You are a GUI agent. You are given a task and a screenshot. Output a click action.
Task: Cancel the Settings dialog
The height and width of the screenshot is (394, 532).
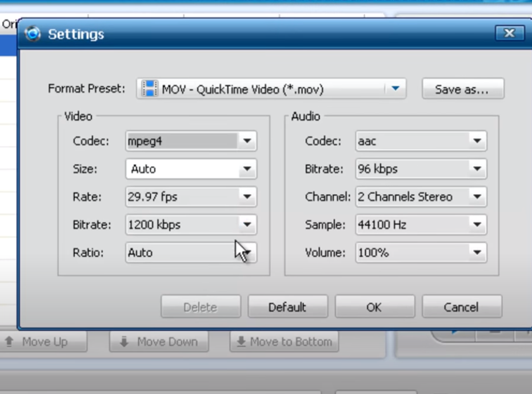click(462, 307)
